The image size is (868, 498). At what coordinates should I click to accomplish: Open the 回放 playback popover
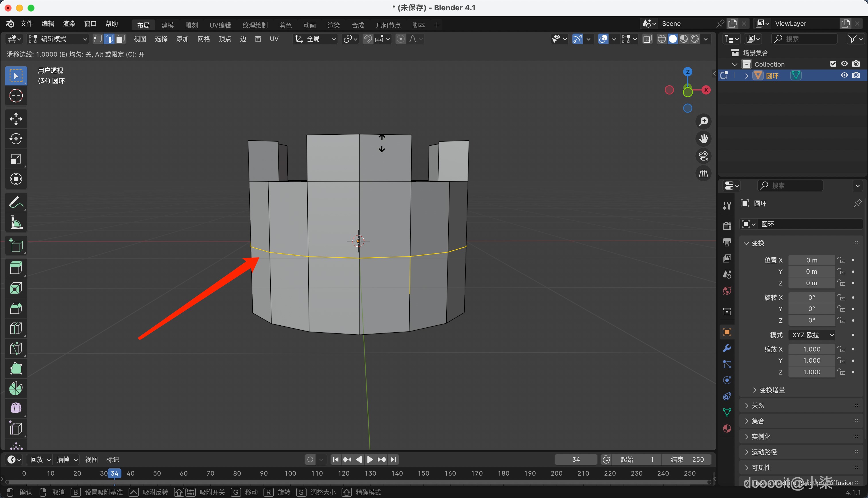point(40,459)
